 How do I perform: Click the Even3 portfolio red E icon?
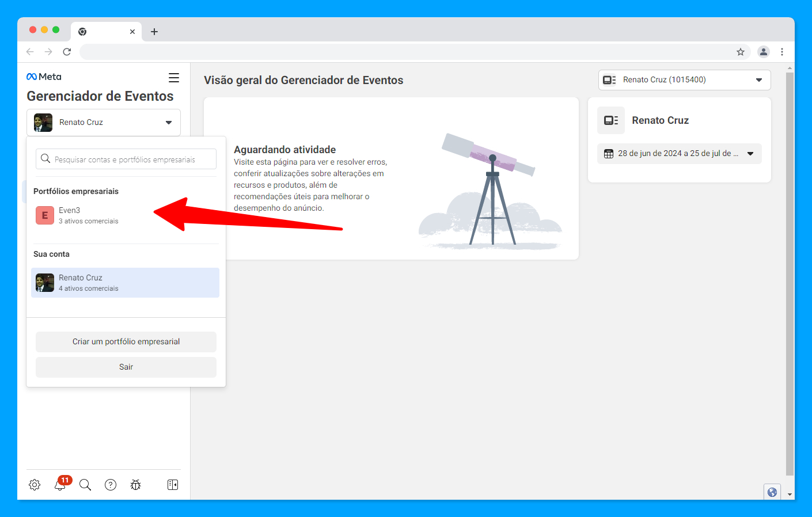45,215
